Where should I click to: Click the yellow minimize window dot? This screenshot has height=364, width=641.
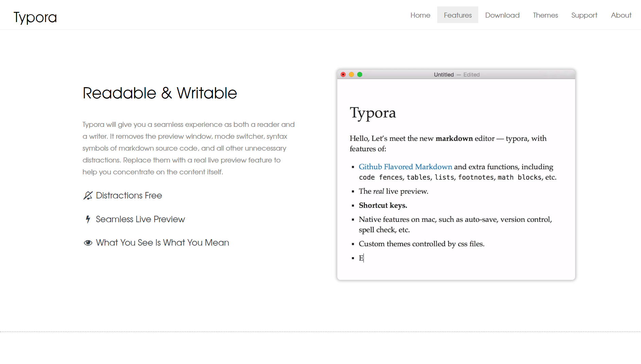[351, 75]
